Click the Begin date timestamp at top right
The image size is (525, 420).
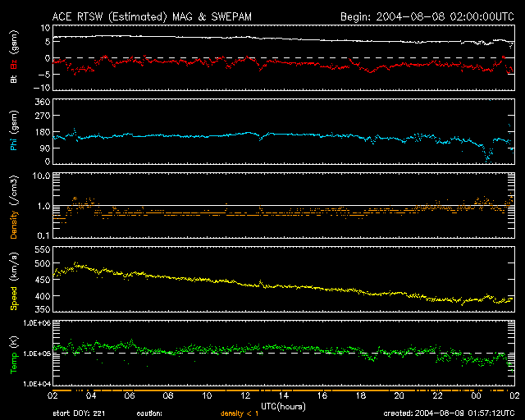427,16
